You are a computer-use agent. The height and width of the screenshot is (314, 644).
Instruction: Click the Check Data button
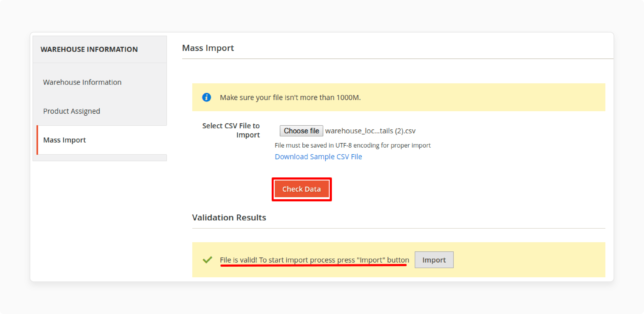pyautogui.click(x=302, y=189)
